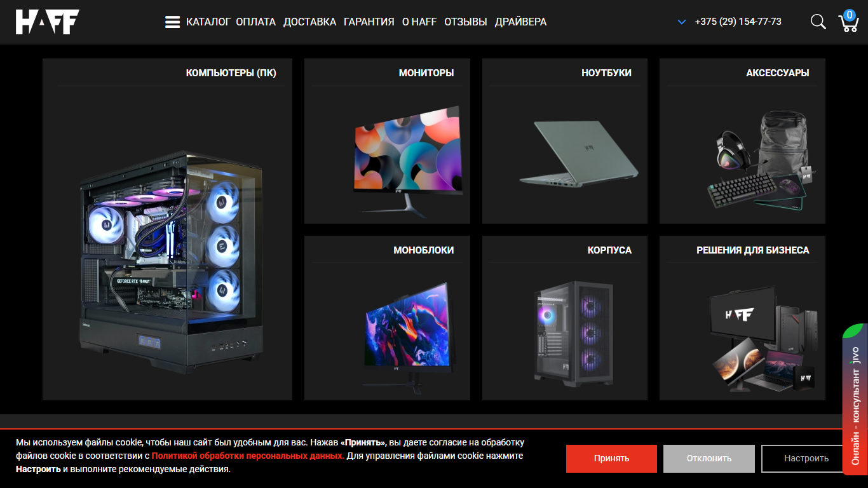Go to the ГАРАНТИЯ page
Image resolution: width=868 pixels, height=488 pixels.
coord(369,22)
